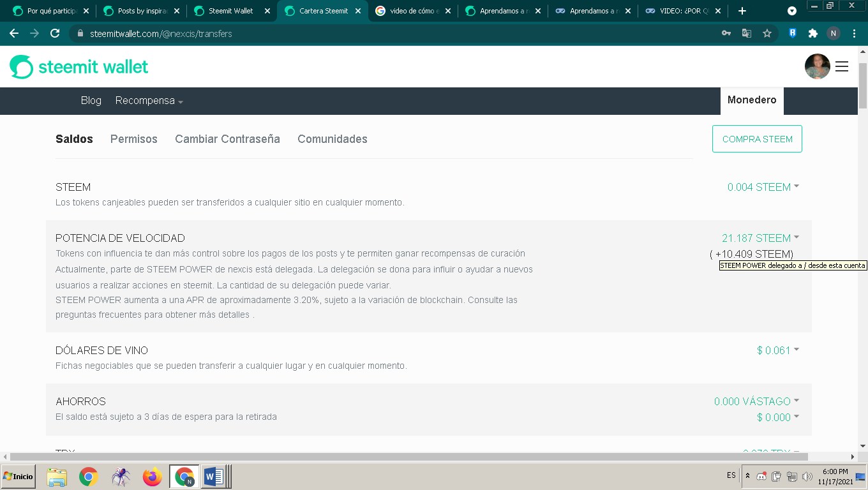
Task: Close the 'Por qué particip' tab
Action: tap(86, 11)
